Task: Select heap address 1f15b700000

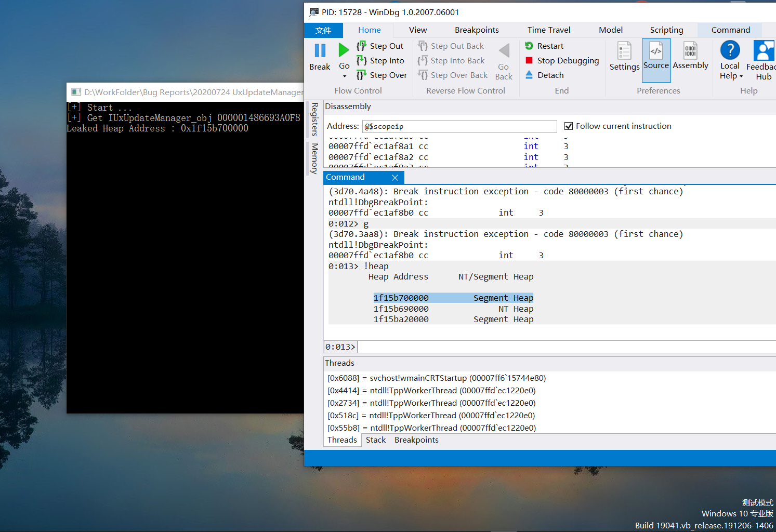Action: point(401,298)
